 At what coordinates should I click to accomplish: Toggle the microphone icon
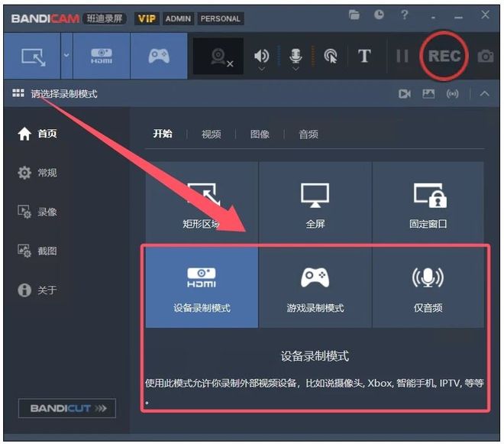pos(296,56)
